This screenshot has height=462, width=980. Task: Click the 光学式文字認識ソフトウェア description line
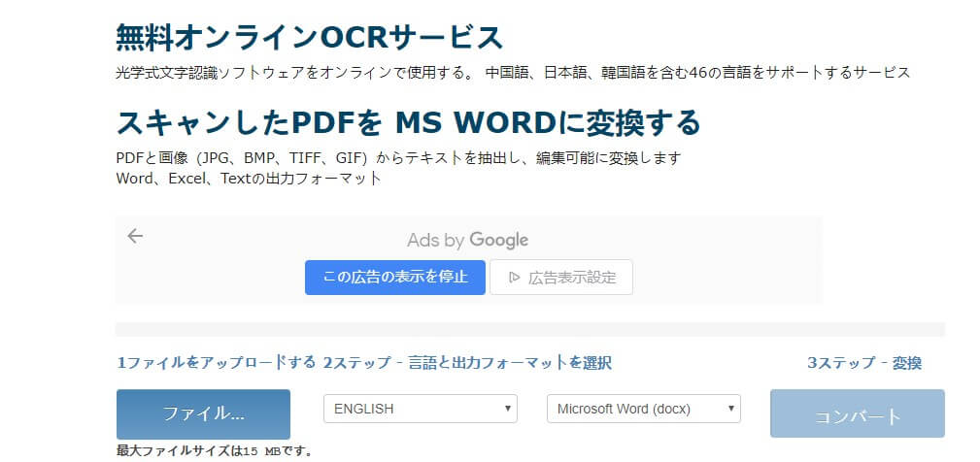pos(513,73)
